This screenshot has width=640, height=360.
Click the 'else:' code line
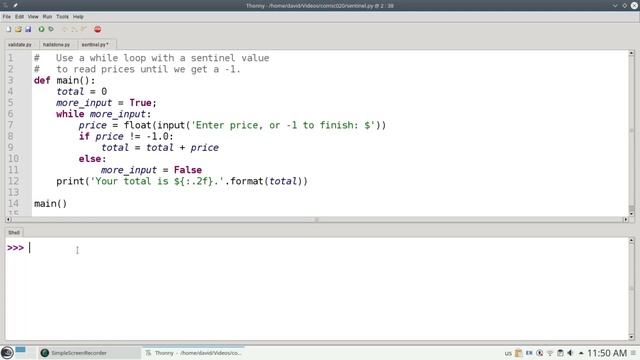93,159
